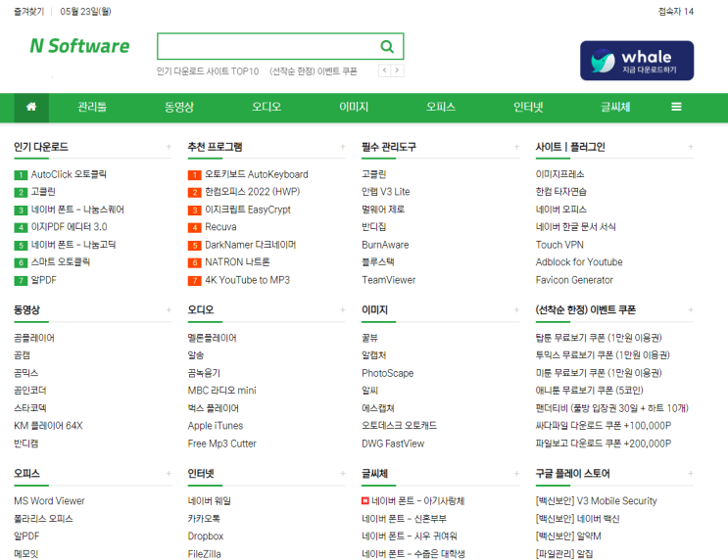Open 스마트 오토클릭 link
This screenshot has height=560, width=728.
click(61, 262)
